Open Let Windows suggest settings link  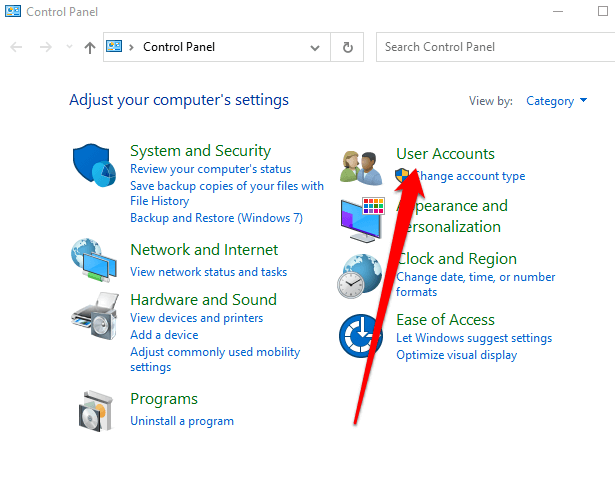[474, 338]
